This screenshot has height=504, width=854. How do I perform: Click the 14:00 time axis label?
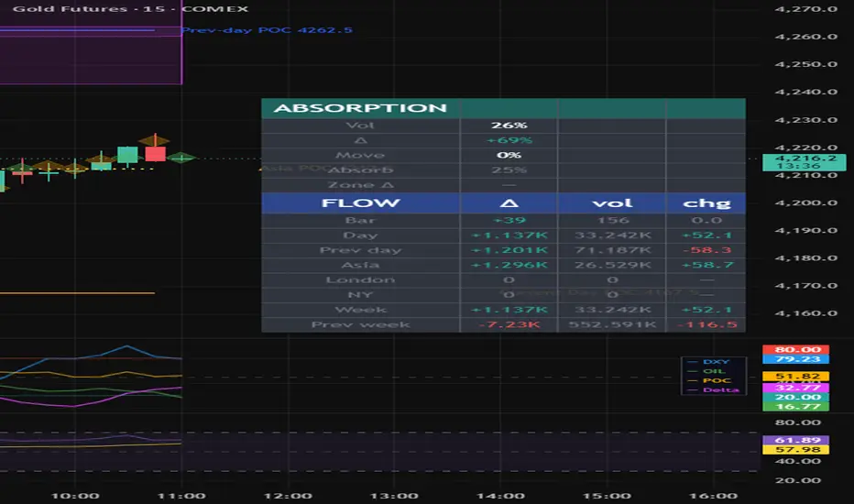point(500,496)
